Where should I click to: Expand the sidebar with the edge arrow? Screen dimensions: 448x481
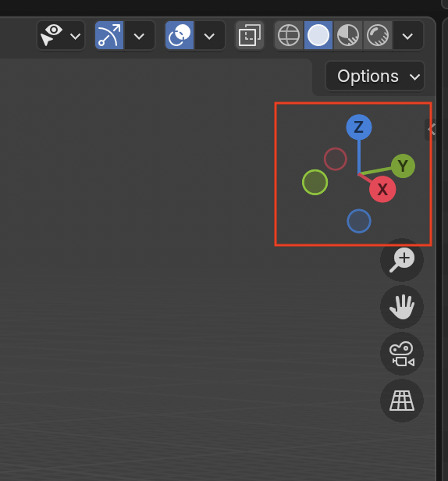pyautogui.click(x=432, y=130)
